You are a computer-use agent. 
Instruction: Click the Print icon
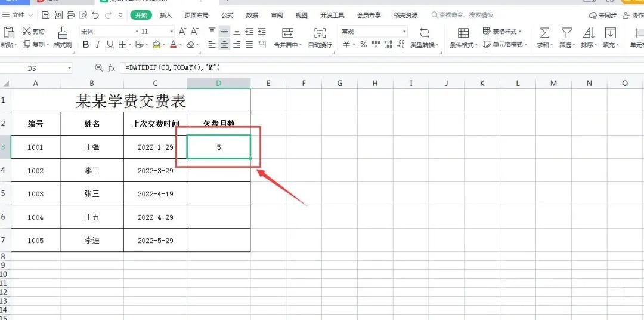pos(70,15)
